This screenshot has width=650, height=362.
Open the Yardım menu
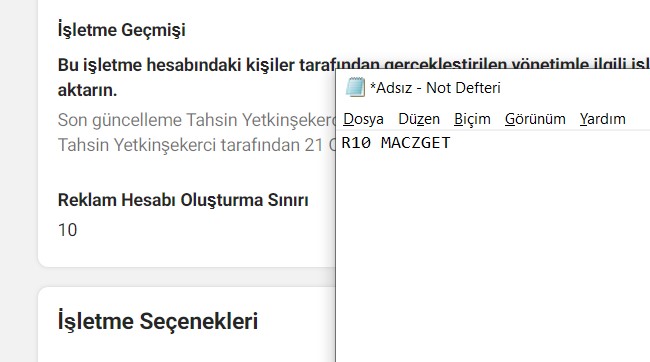coord(602,119)
